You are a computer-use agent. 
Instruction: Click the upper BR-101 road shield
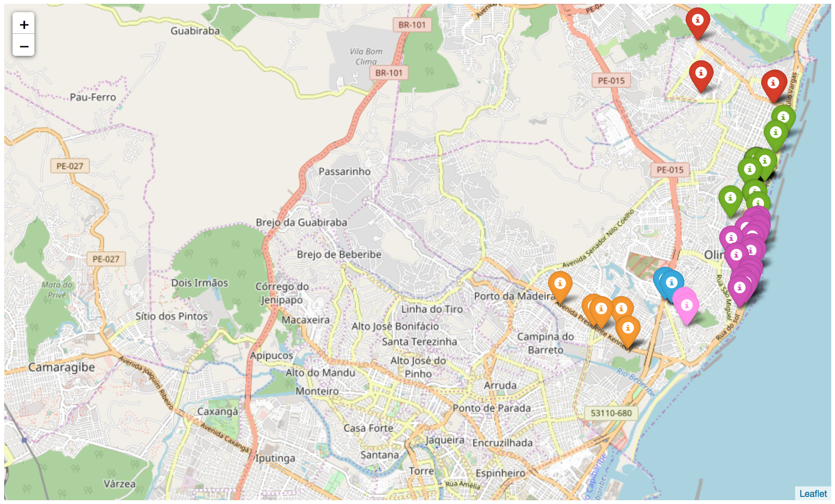pos(412,25)
